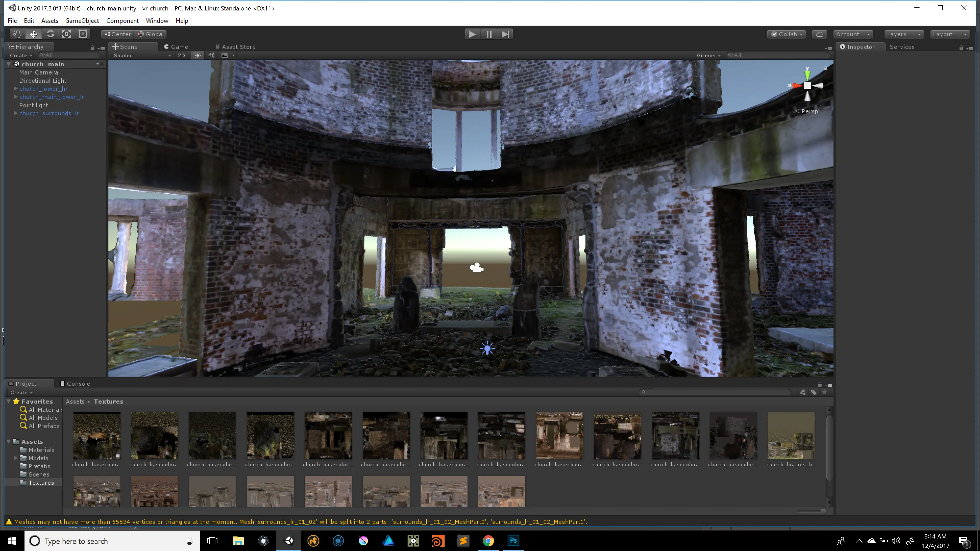Open Shaded draw mode dropdown

pyautogui.click(x=142, y=55)
